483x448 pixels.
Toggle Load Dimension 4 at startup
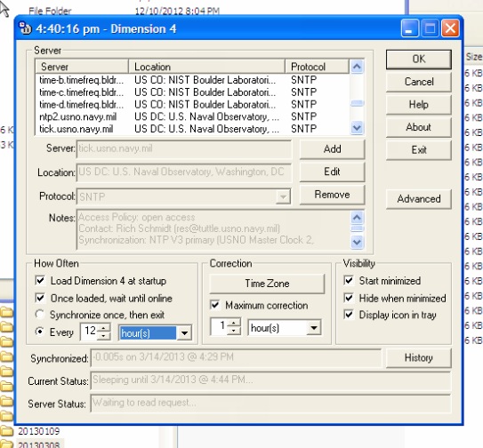point(40,280)
